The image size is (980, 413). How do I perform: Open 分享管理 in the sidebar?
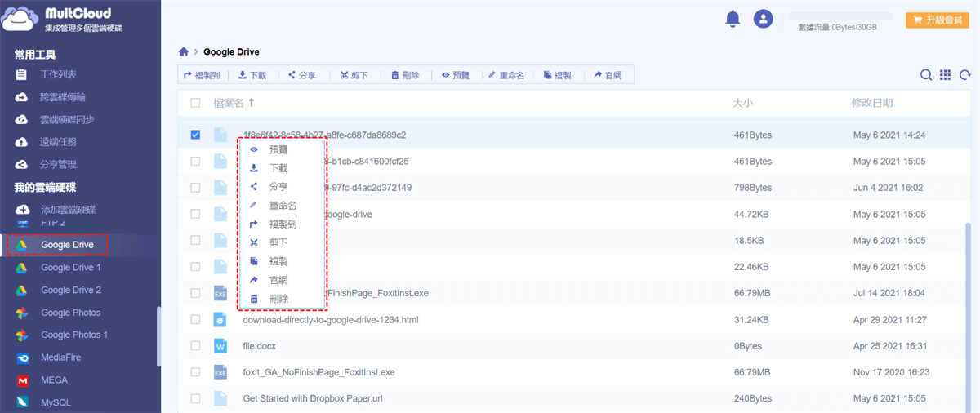tap(58, 164)
